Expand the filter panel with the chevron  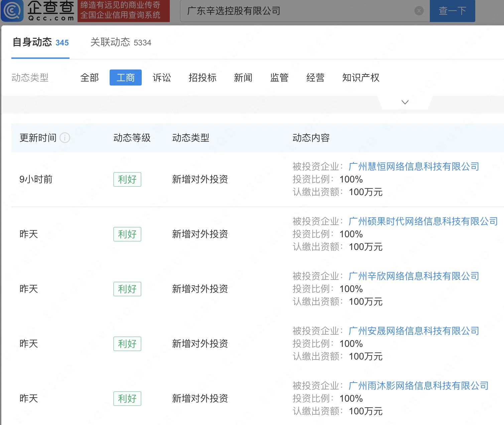405,102
